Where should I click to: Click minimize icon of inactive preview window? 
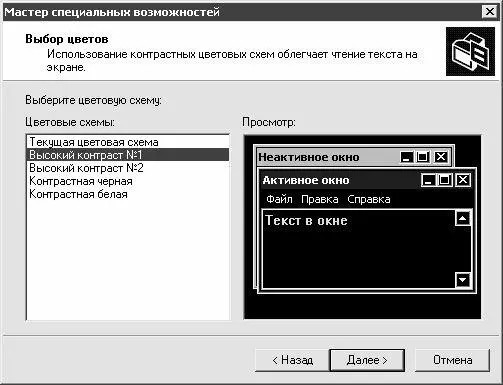tap(406, 157)
